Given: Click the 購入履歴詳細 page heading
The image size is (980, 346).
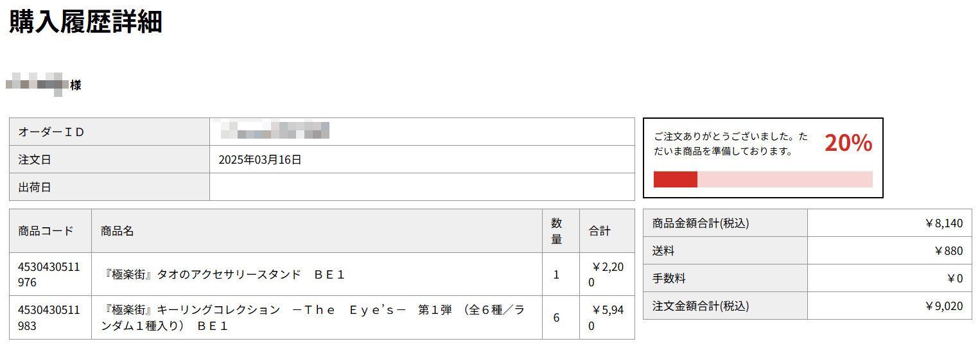Looking at the screenshot, I should tap(85, 22).
